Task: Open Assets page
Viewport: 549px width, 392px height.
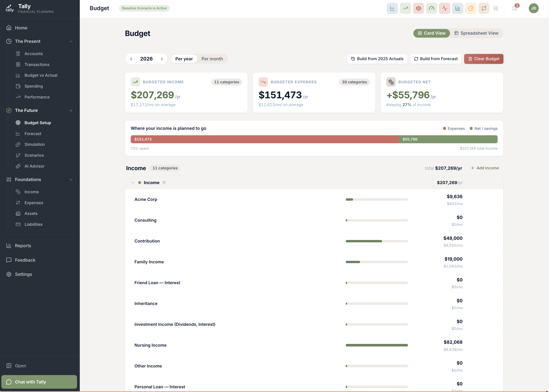Action: 31,213
